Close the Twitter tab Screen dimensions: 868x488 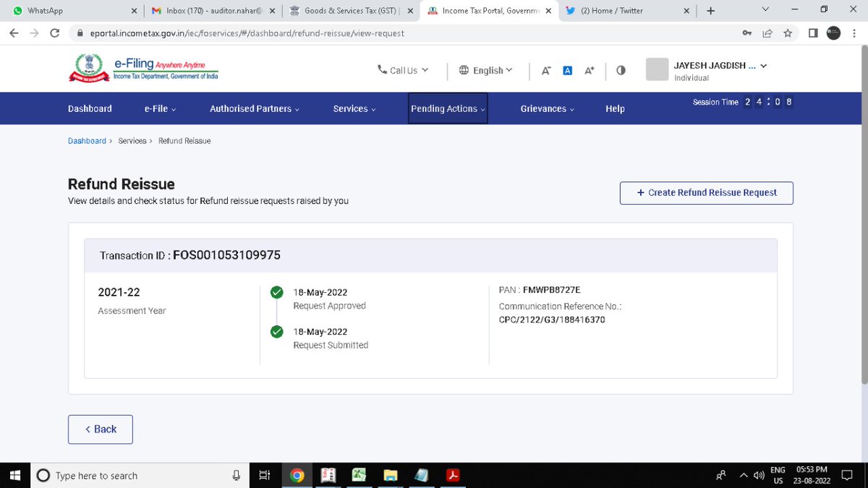click(x=687, y=11)
